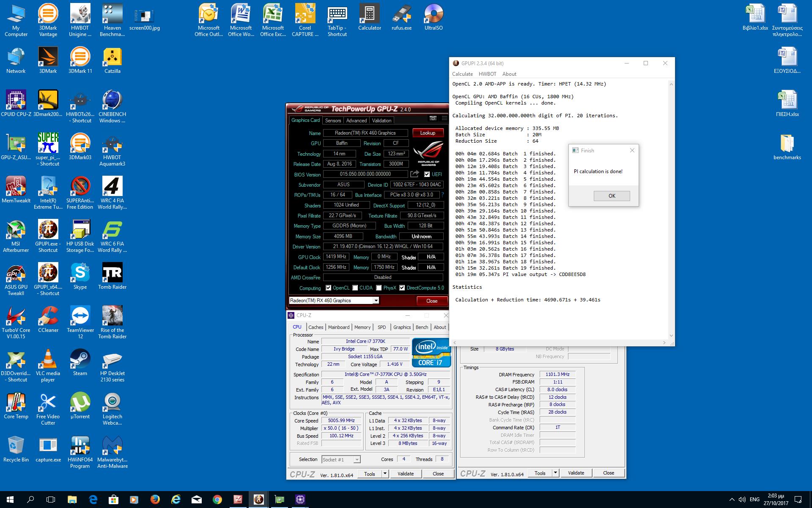Expand Tools dropdown arrow in CPU-Z CPU window
Viewport: 812px width, 508px height.
(385, 474)
